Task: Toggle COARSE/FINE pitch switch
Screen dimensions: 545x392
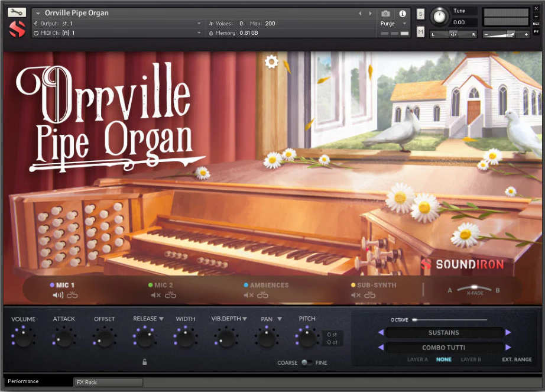Action: click(x=308, y=363)
